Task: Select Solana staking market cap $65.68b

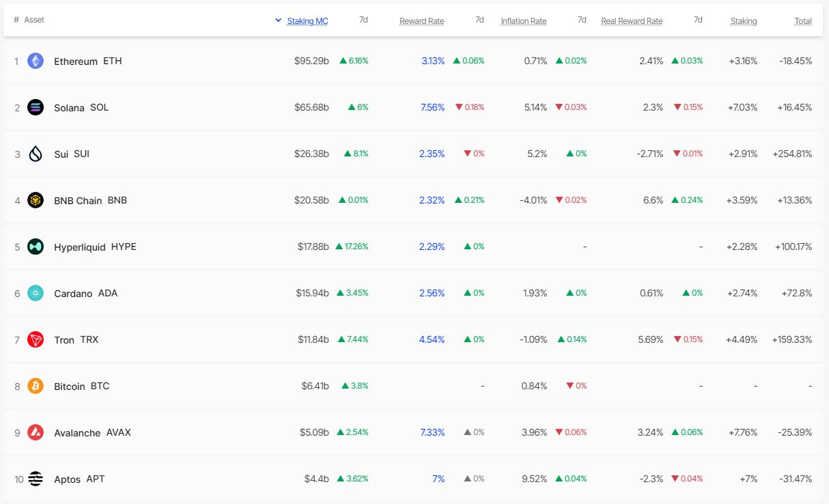Action: [311, 107]
